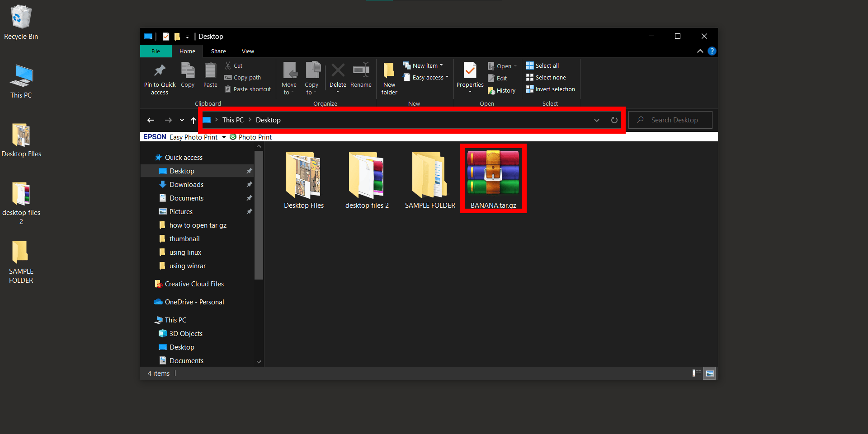Screen dimensions: 868x434
Task: Click the Paste icon on the ribbon
Action: [x=210, y=76]
